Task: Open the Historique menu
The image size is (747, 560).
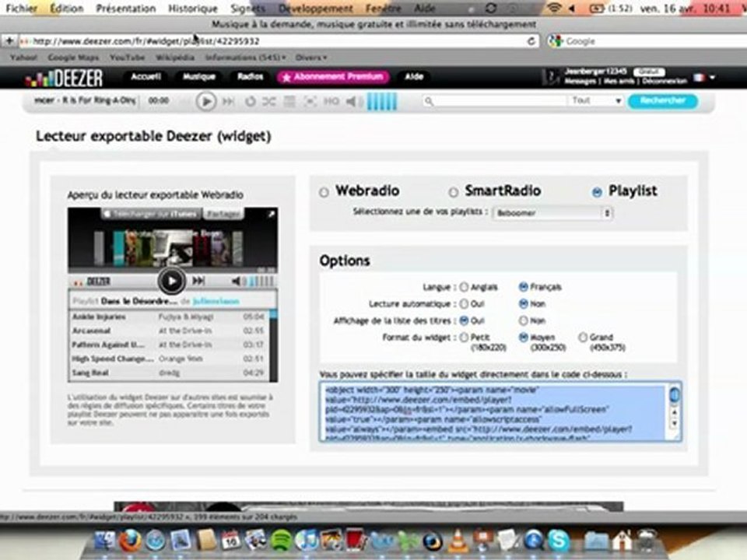Action: click(x=192, y=8)
